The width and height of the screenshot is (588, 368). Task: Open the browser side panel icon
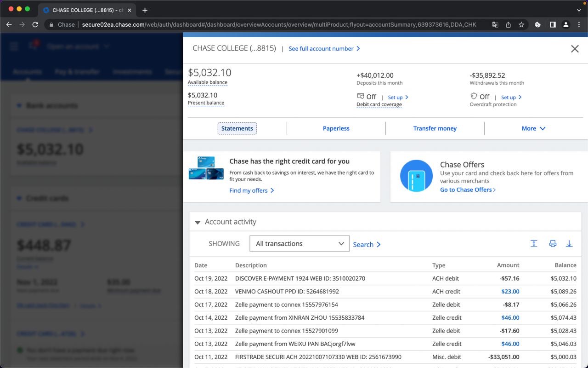(553, 25)
